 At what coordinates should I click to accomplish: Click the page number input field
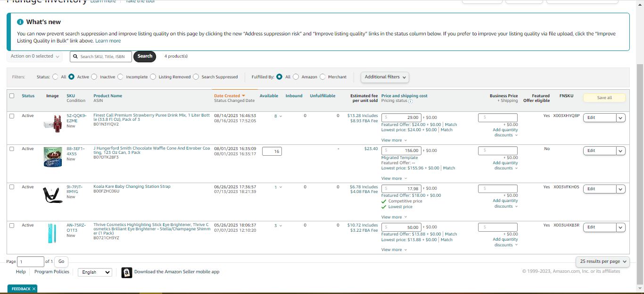[x=30, y=261]
